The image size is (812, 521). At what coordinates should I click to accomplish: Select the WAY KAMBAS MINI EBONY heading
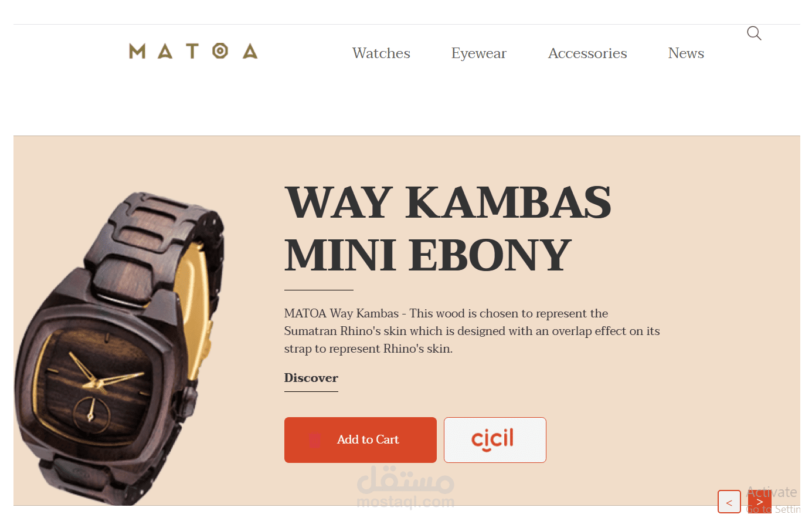point(447,228)
